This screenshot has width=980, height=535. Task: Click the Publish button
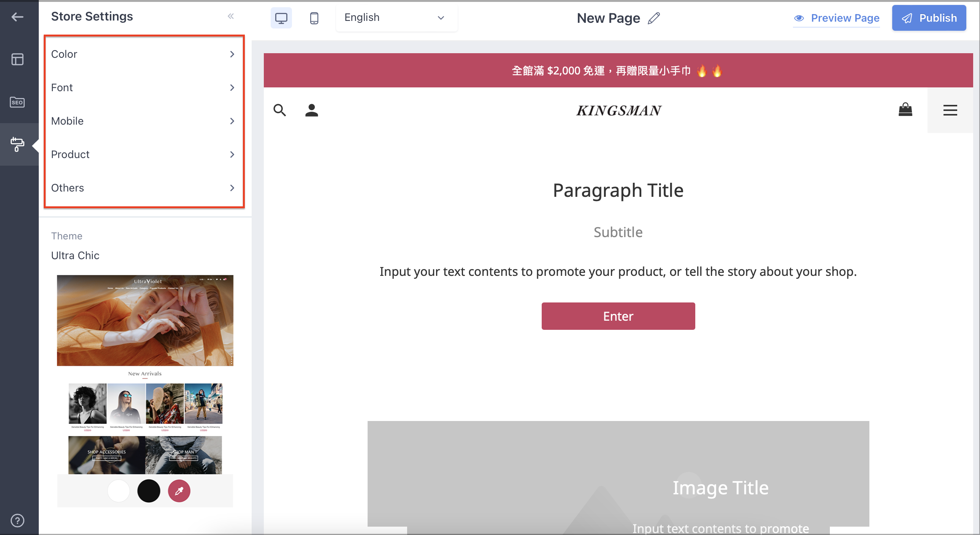[x=929, y=17]
